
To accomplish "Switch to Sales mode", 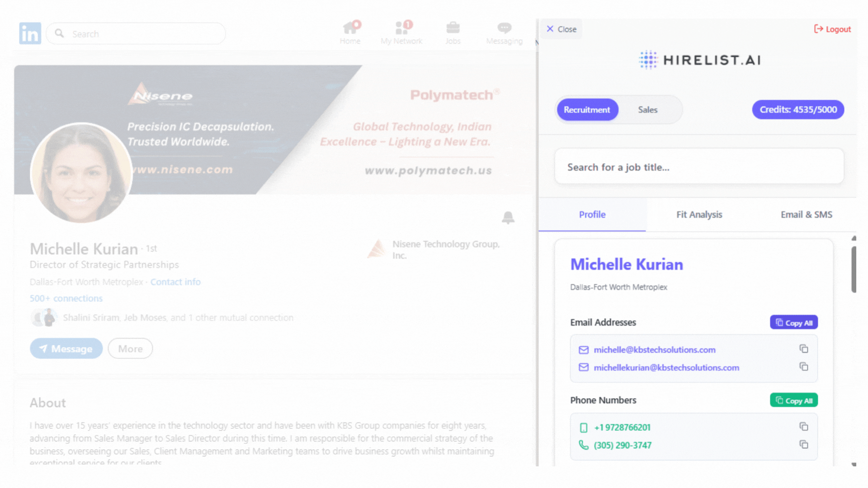I will (x=647, y=110).
